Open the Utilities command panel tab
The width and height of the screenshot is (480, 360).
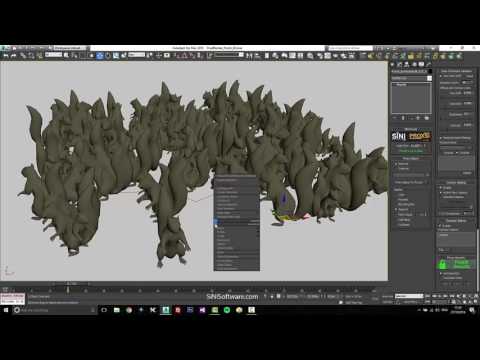coord(429,64)
